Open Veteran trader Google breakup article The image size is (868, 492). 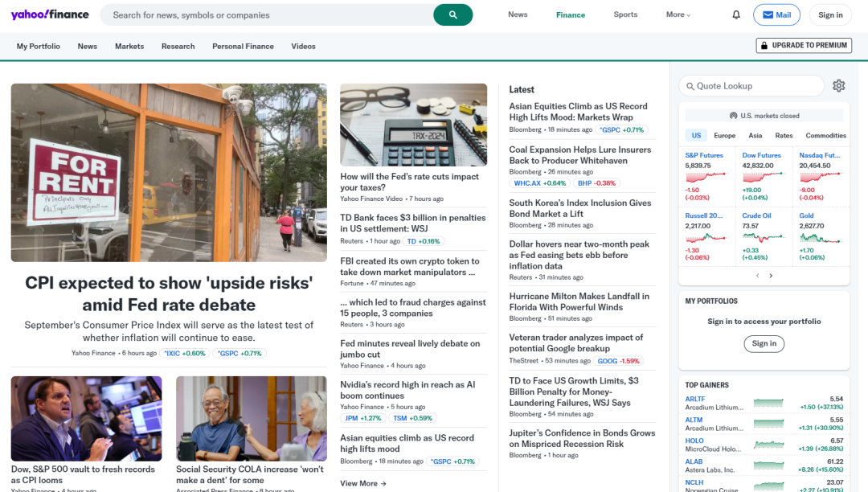pyautogui.click(x=575, y=342)
